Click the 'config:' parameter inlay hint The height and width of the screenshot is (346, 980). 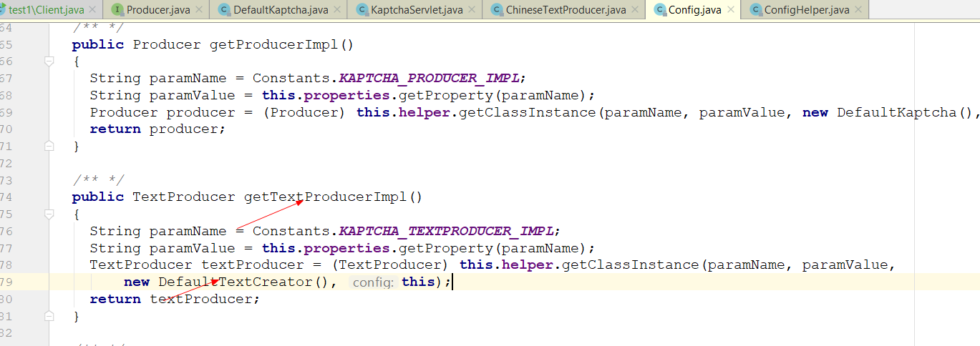pos(374,282)
